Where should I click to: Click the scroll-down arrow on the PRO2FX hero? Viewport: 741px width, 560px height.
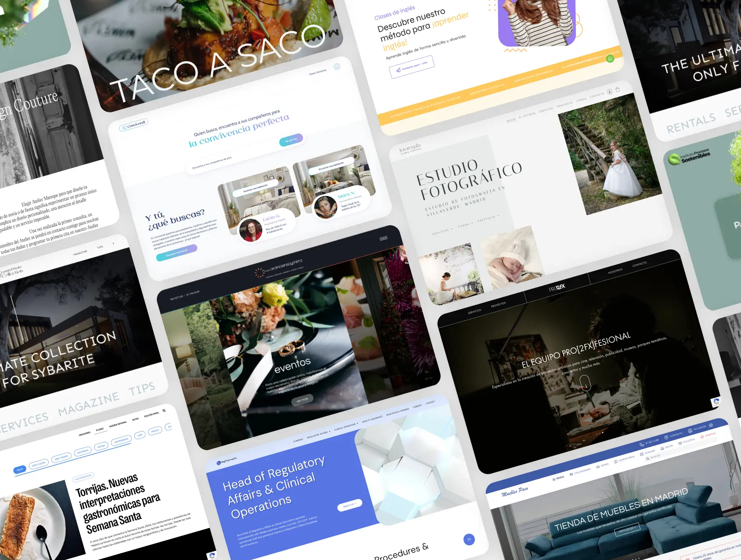click(585, 384)
